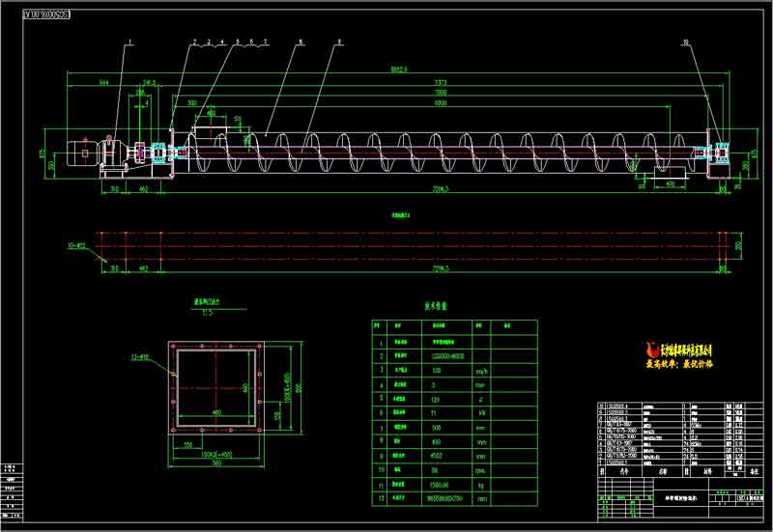Select the 8852.6 overall length dimension

398,69
